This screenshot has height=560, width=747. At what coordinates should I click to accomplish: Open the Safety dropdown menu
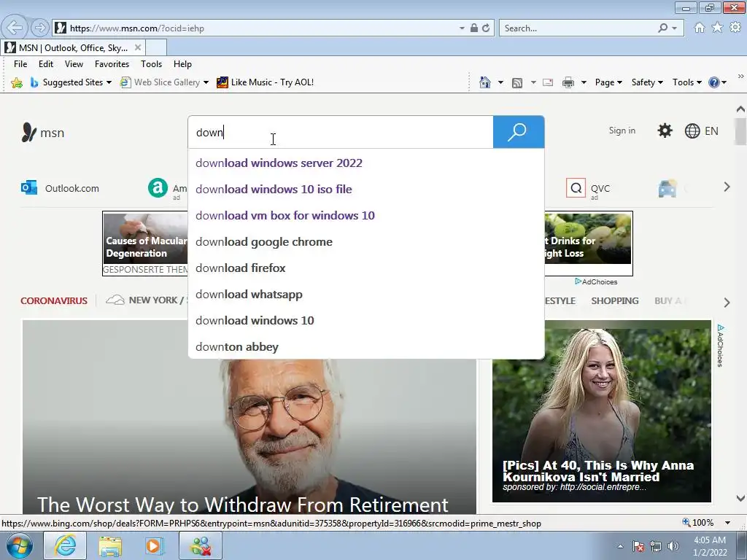pos(647,82)
